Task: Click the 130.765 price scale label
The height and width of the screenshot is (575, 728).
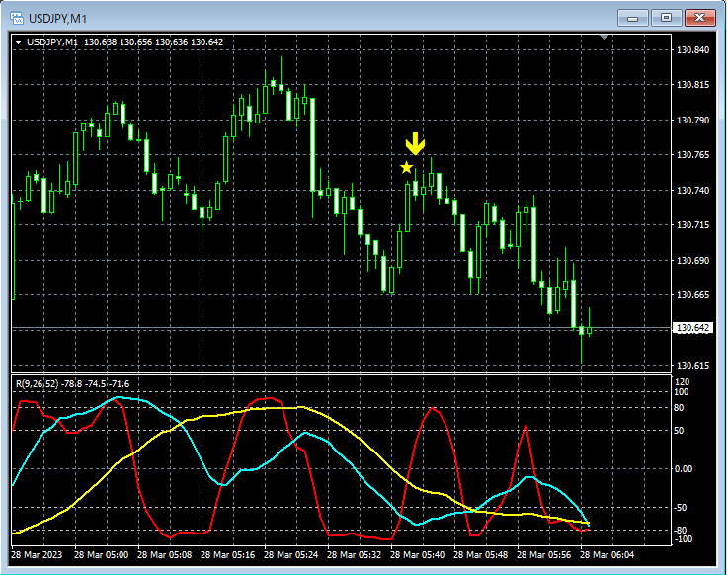Action: [x=692, y=155]
